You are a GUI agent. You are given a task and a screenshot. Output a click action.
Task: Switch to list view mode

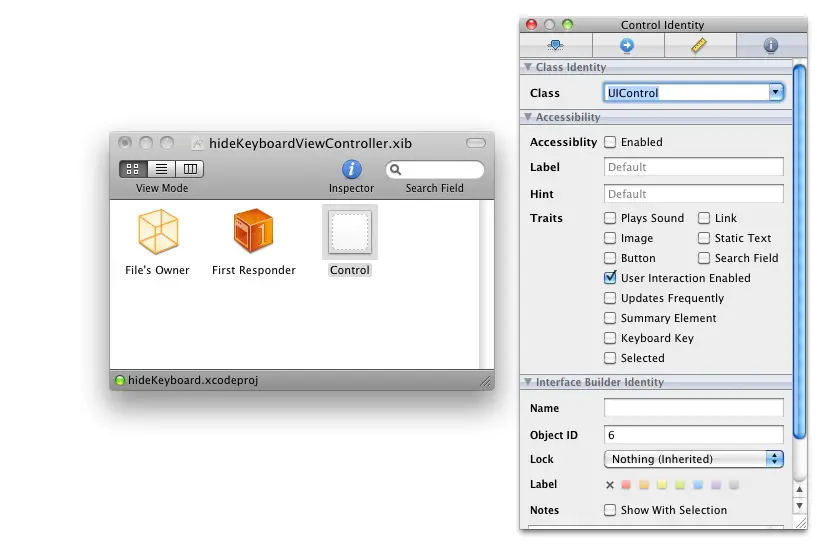161,169
